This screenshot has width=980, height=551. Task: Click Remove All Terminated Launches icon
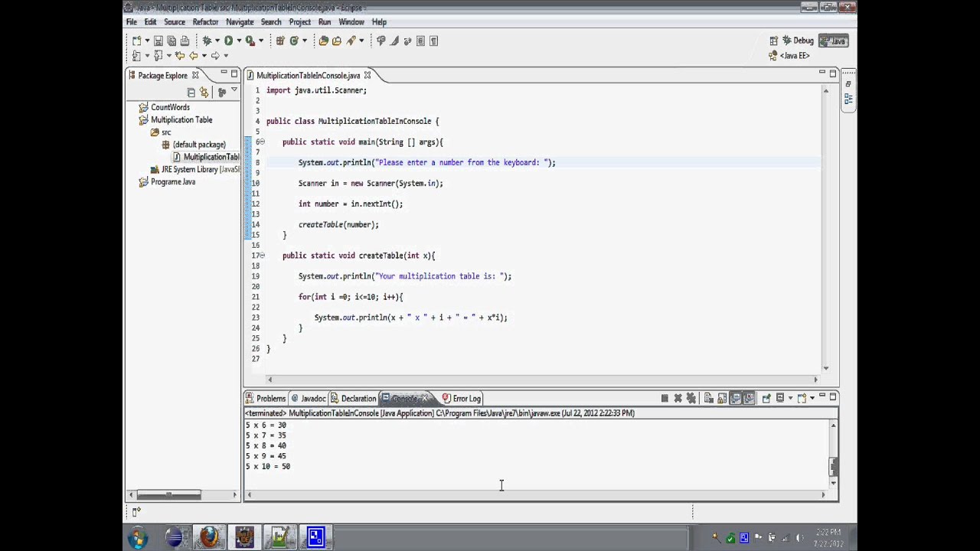coord(691,398)
